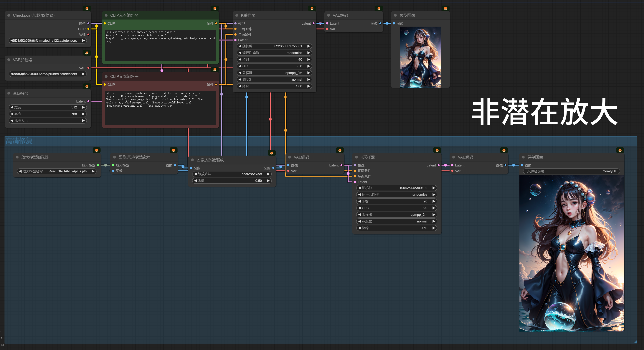Viewport: 644px width, 350px height.
Task: Click fox badge above 保存图像 node
Action: coord(620,150)
